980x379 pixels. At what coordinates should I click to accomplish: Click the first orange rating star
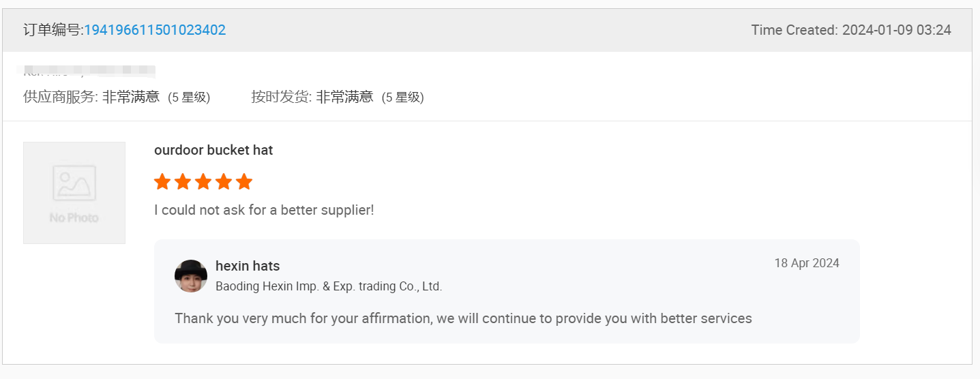click(x=162, y=182)
